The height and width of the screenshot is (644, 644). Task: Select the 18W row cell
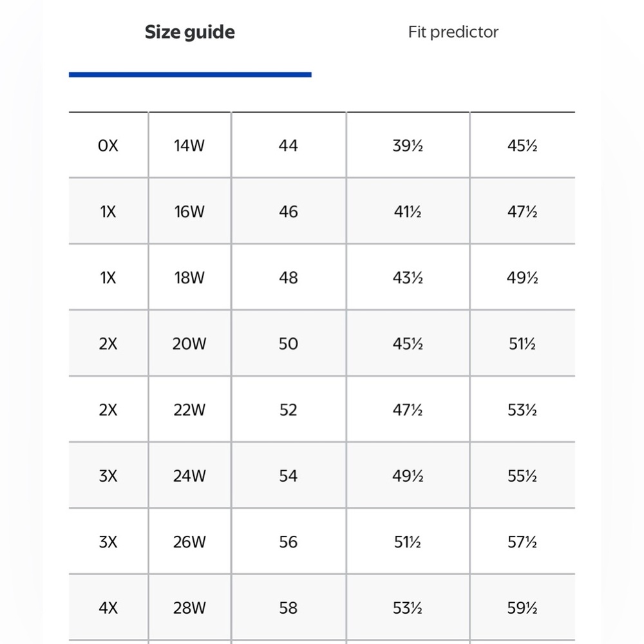click(189, 278)
